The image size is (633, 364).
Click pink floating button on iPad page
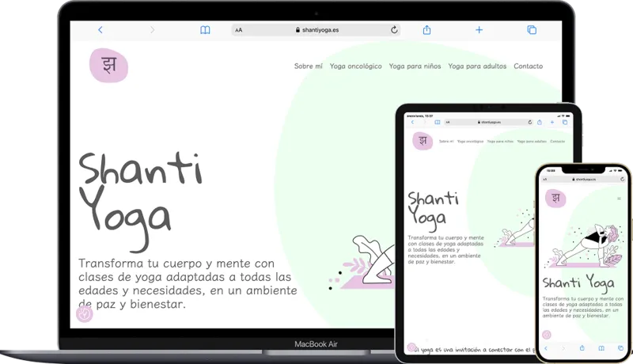click(411, 347)
